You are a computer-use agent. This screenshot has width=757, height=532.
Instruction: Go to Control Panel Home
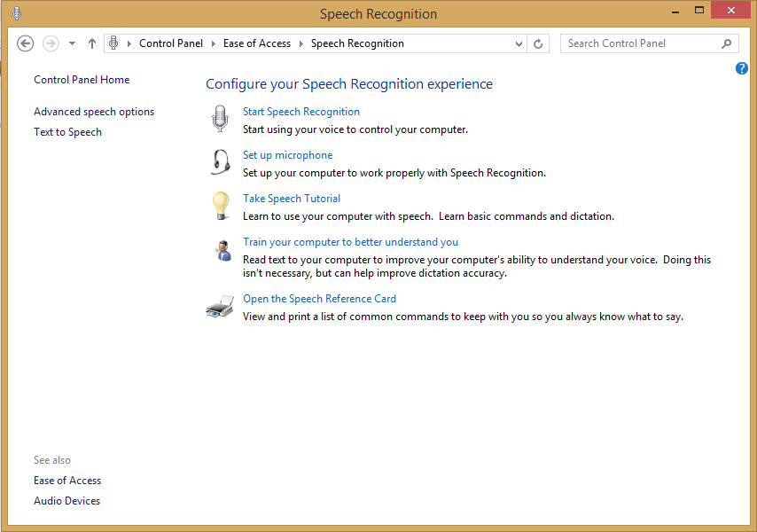[x=82, y=80]
